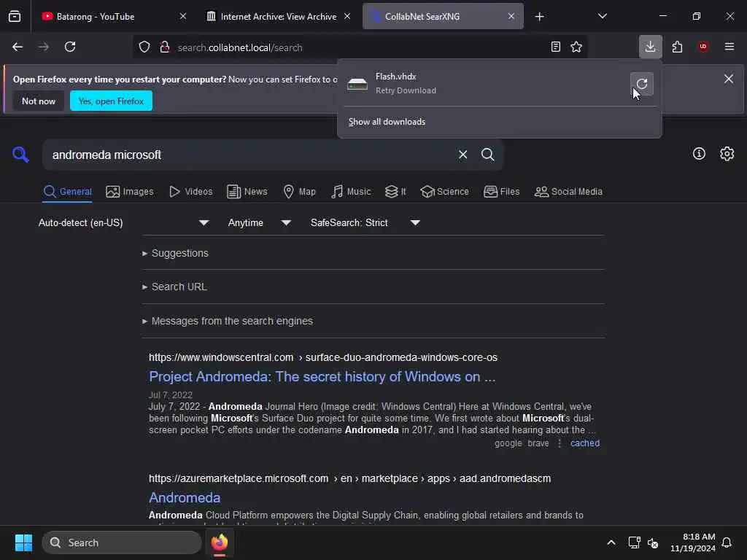Viewport: 747px width, 560px height.
Task: Click the Windows Start button
Action: [x=23, y=542]
